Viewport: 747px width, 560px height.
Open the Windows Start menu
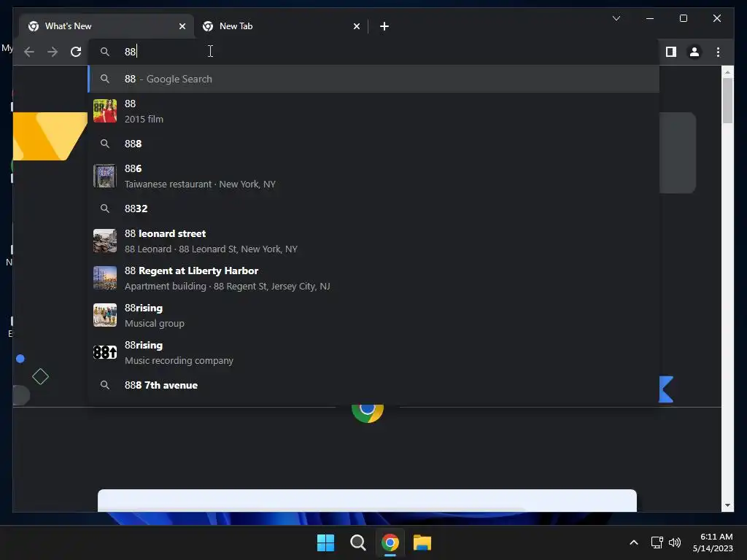[325, 542]
